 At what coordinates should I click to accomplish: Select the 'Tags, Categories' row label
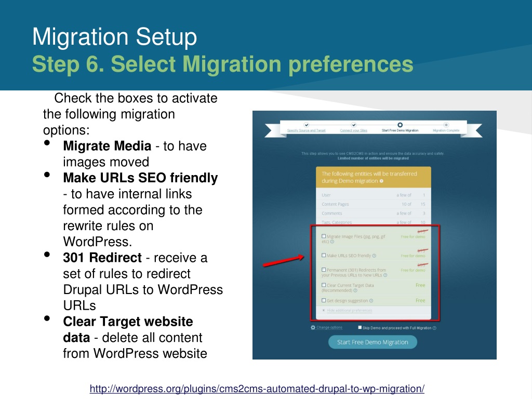click(337, 222)
